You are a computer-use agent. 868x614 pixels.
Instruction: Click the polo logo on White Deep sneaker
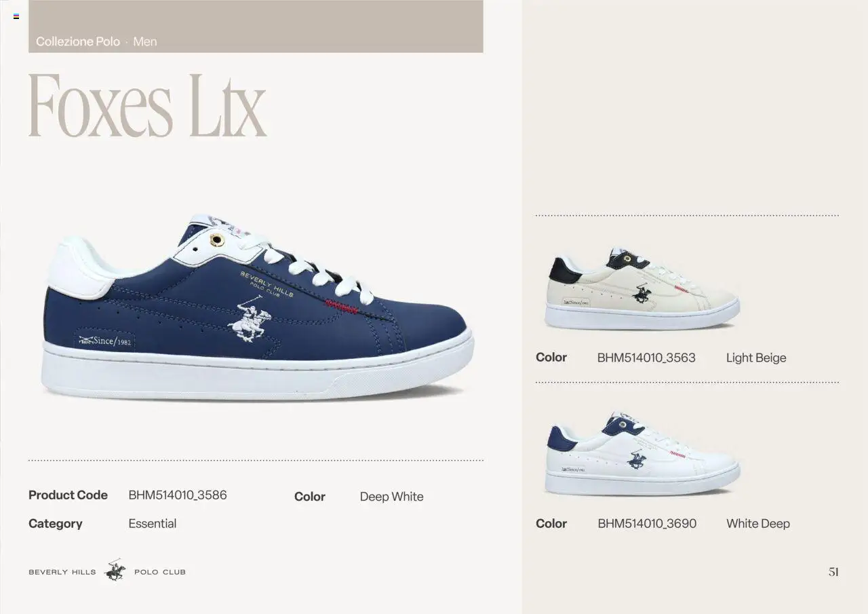coord(636,459)
